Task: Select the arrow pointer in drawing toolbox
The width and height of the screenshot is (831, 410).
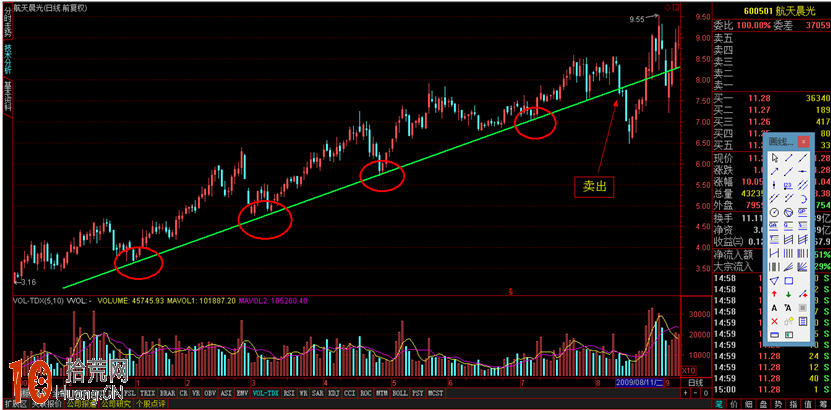Action: click(x=774, y=158)
